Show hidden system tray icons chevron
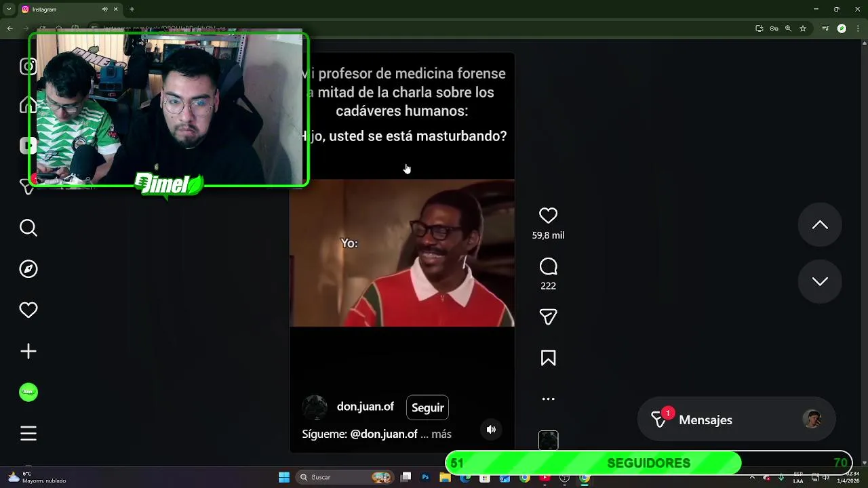Image resolution: width=868 pixels, height=488 pixels. pos(751,477)
